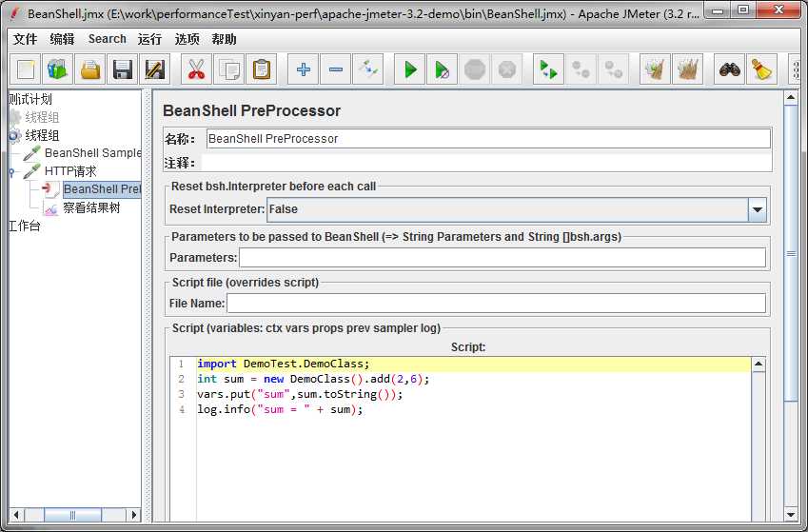Click tree panel scroll right arrow
Viewport: 808px width, 532px height.
[x=134, y=515]
